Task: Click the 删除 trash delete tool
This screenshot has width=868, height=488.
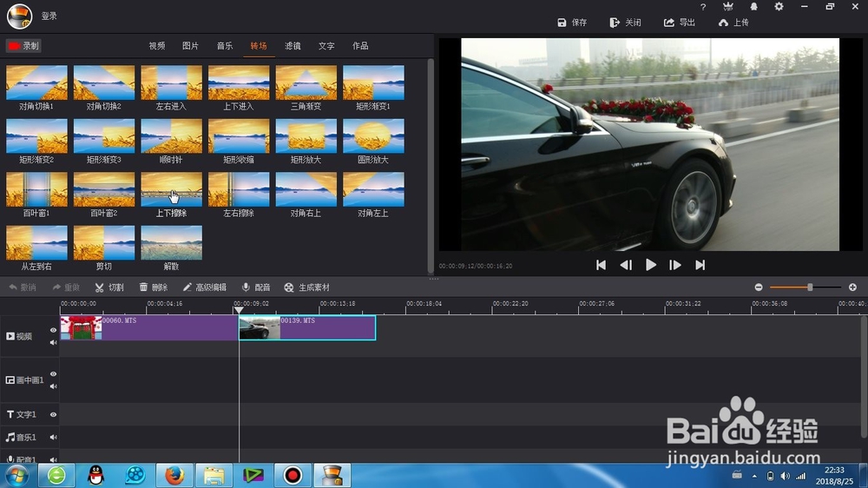Action: [154, 287]
